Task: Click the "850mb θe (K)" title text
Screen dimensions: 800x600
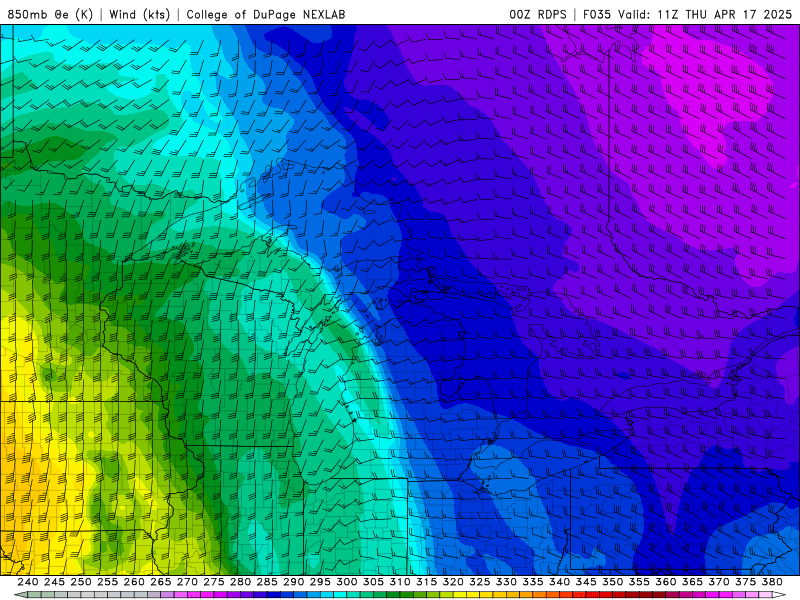Action: pyautogui.click(x=50, y=14)
